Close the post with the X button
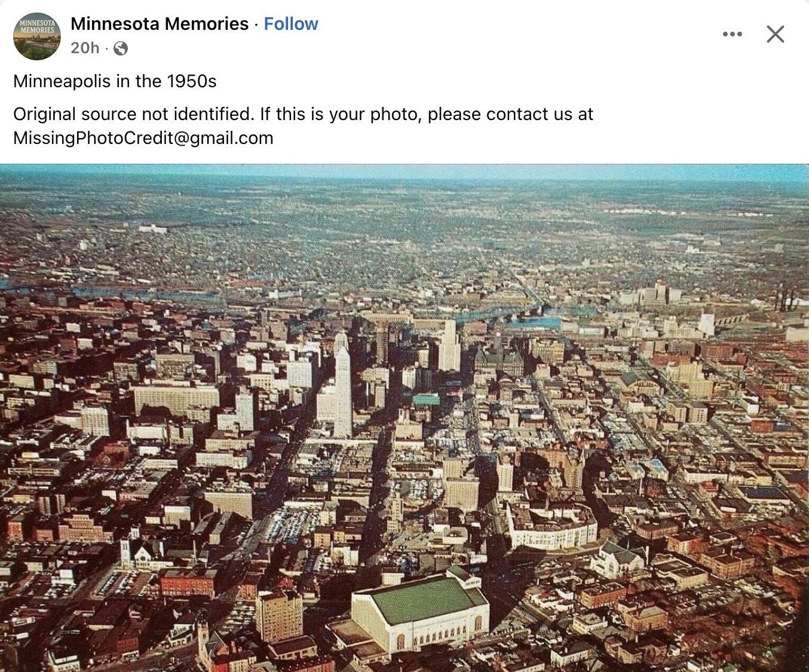This screenshot has height=672, width=809. point(775,34)
